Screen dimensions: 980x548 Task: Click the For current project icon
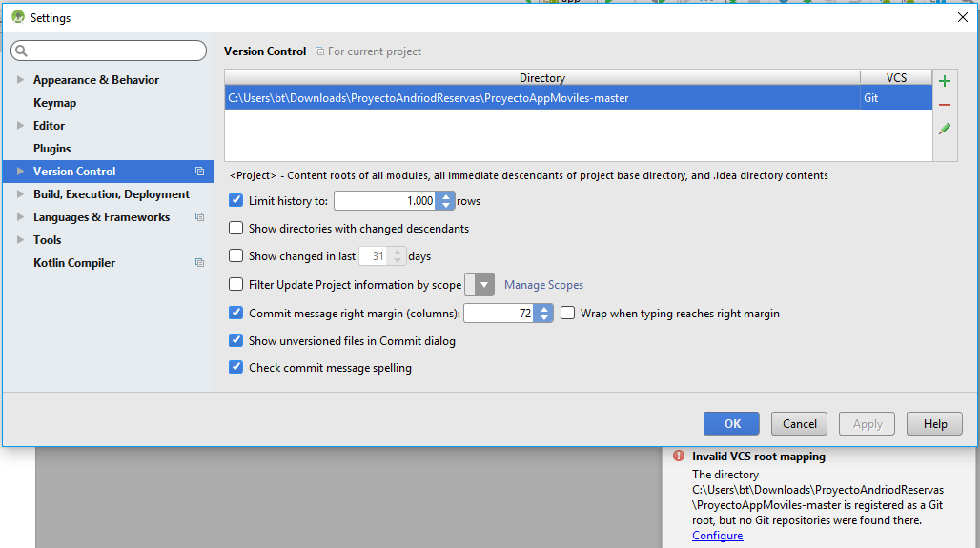point(319,51)
